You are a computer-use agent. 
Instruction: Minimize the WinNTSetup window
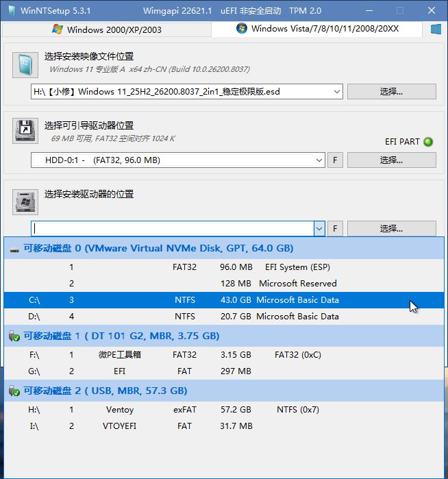pyautogui.click(x=369, y=10)
